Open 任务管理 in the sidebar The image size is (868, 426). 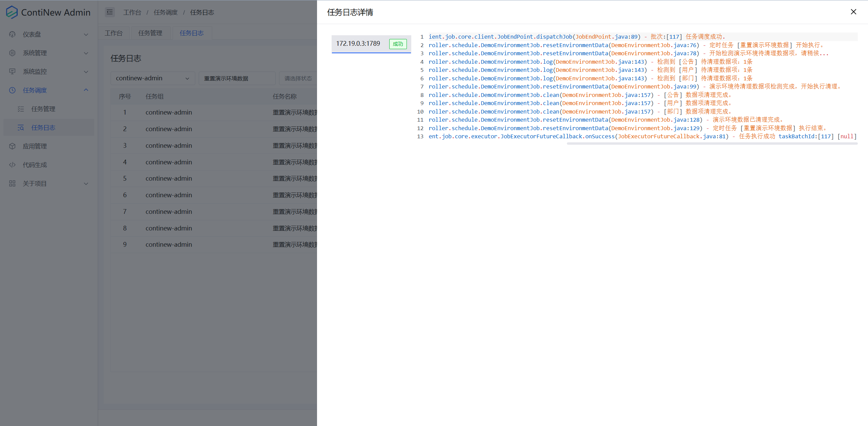(43, 109)
